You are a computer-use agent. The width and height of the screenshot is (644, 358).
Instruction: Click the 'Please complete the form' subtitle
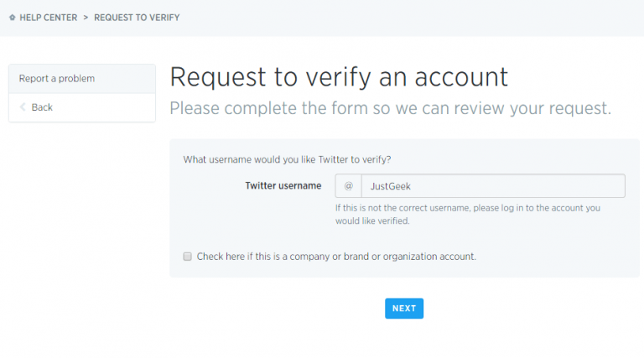click(390, 108)
